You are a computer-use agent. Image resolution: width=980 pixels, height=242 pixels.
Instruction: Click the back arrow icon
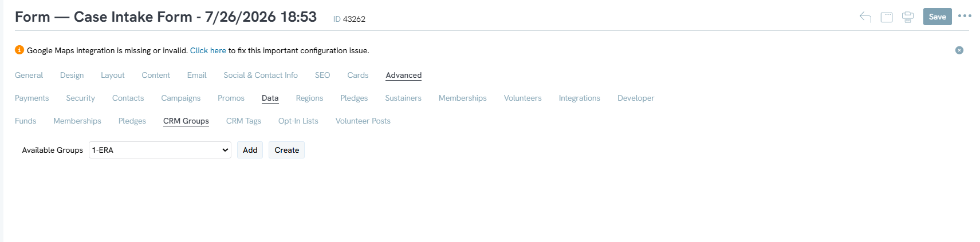point(865,17)
